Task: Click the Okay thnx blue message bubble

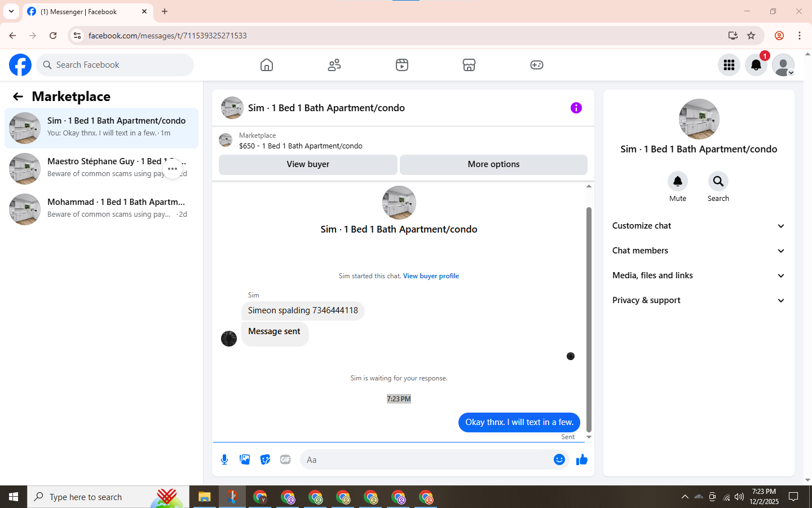Action: coord(519,422)
